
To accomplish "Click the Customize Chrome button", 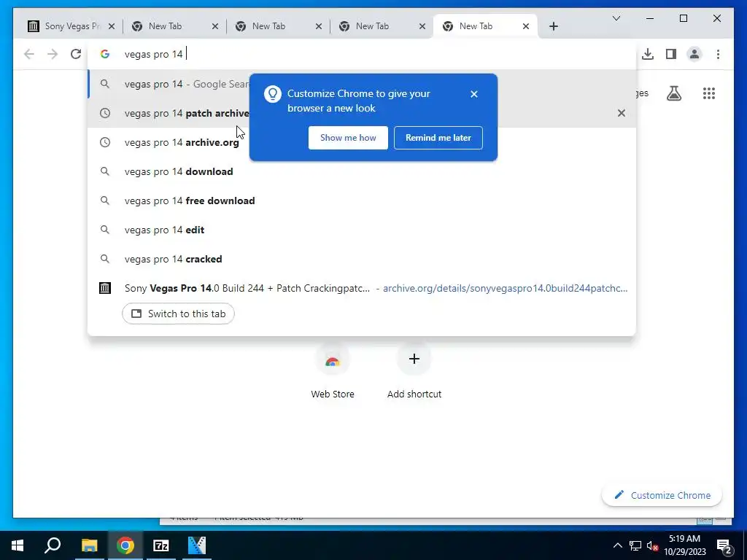I will [x=662, y=495].
